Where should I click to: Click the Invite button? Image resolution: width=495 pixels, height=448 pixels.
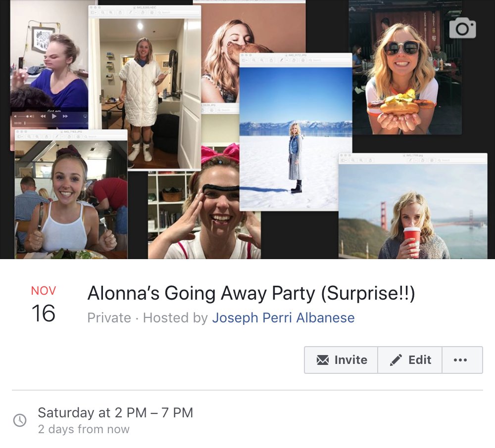[x=341, y=360]
